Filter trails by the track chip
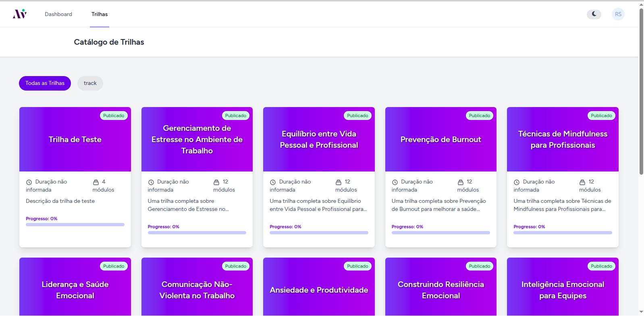This screenshot has height=316, width=644. coord(90,83)
